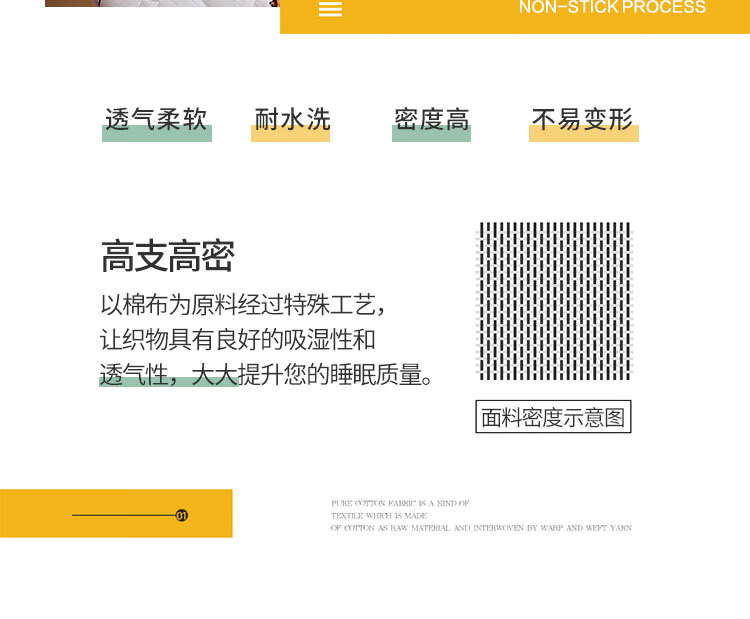Click the black line left of 01
This screenshot has height=619, width=750.
(123, 516)
